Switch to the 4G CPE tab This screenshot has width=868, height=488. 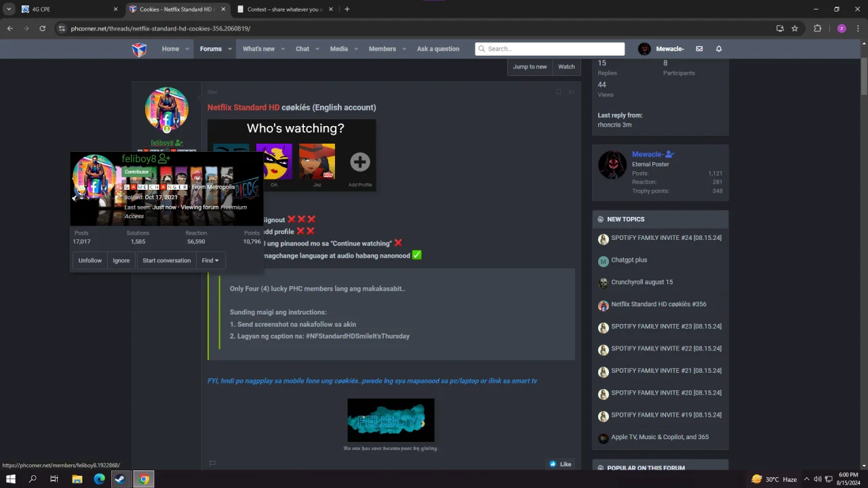(x=68, y=9)
